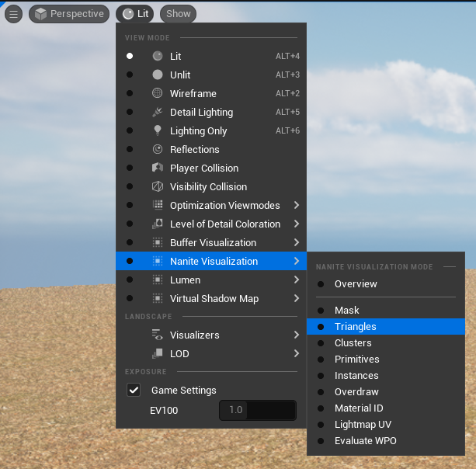This screenshot has height=469, width=476.
Task: Click the EV100 exposure value field
Action: pos(258,410)
